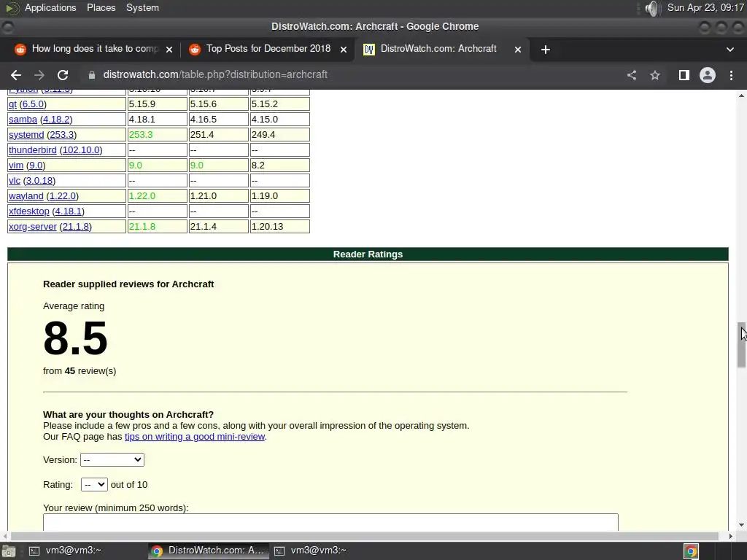Click the scroll-down arrow of vertical scrollbar

(x=741, y=525)
